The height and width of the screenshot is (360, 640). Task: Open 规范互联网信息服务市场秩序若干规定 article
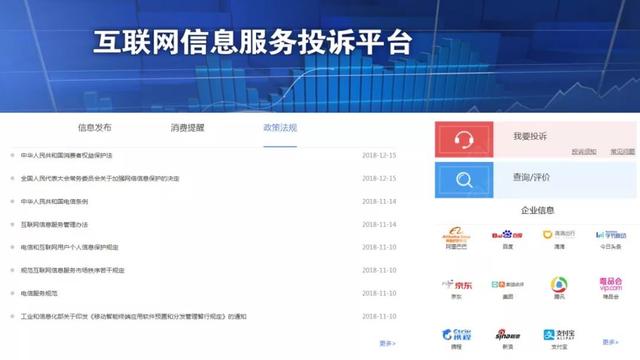tap(73, 270)
